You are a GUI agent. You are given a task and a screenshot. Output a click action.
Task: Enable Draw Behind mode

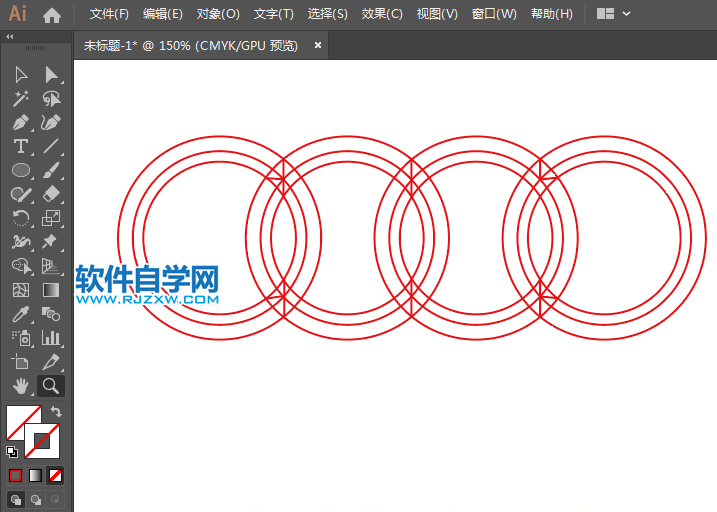point(36,499)
